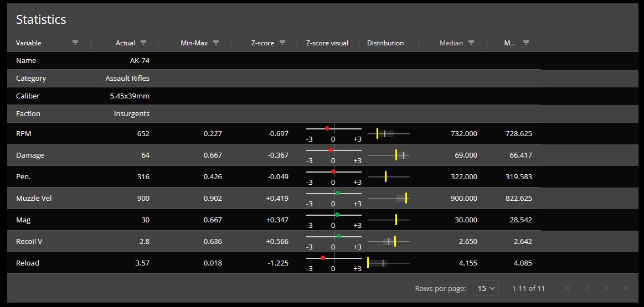The width and height of the screenshot is (644, 307).
Task: Click the Insurgents faction value
Action: coord(132,113)
